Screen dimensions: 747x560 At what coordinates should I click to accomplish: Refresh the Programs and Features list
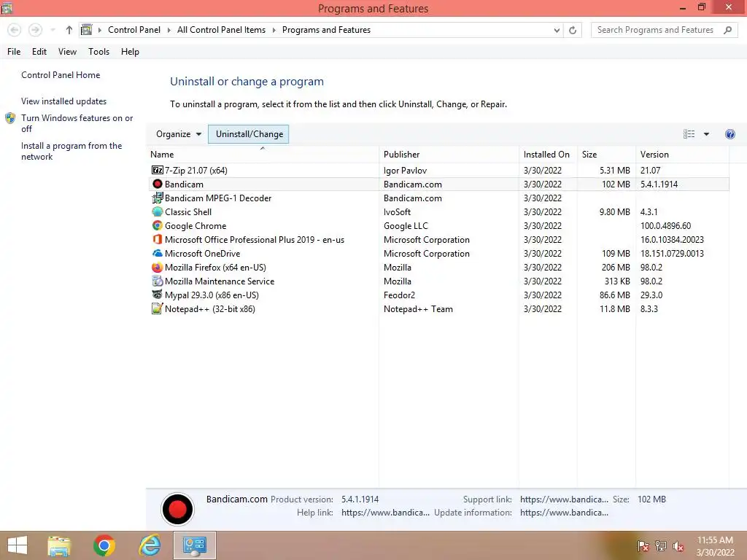pos(573,30)
